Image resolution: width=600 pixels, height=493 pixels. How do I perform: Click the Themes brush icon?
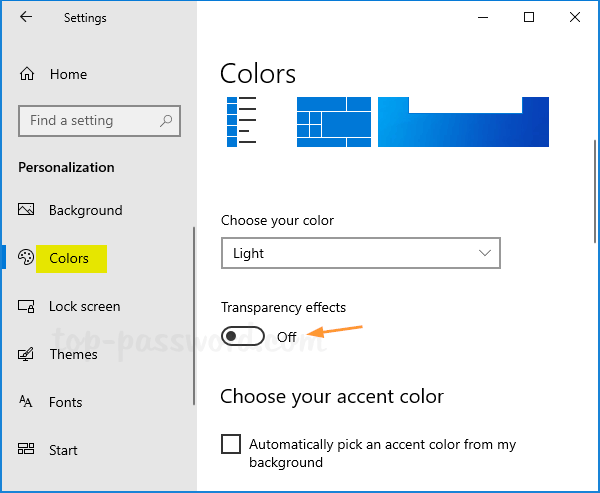pyautogui.click(x=26, y=354)
